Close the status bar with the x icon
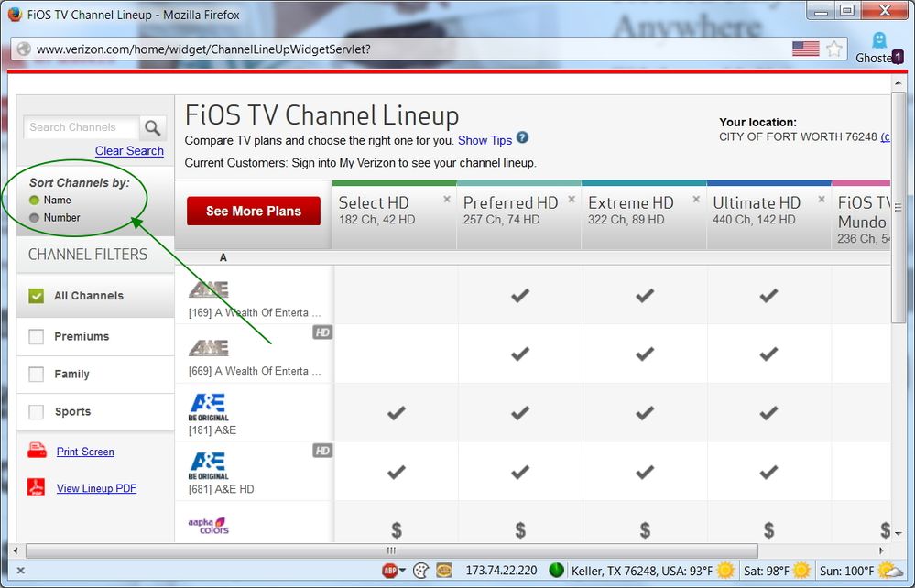Viewport: 915px width, 588px height. click(20, 571)
